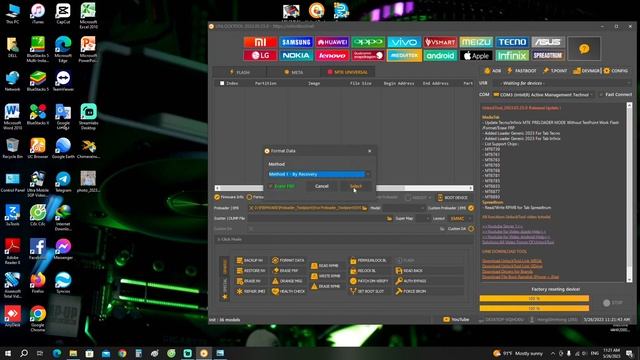The width and height of the screenshot is (640, 360).
Task: Click the READ RPMB function
Action: pyautogui.click(x=325, y=266)
